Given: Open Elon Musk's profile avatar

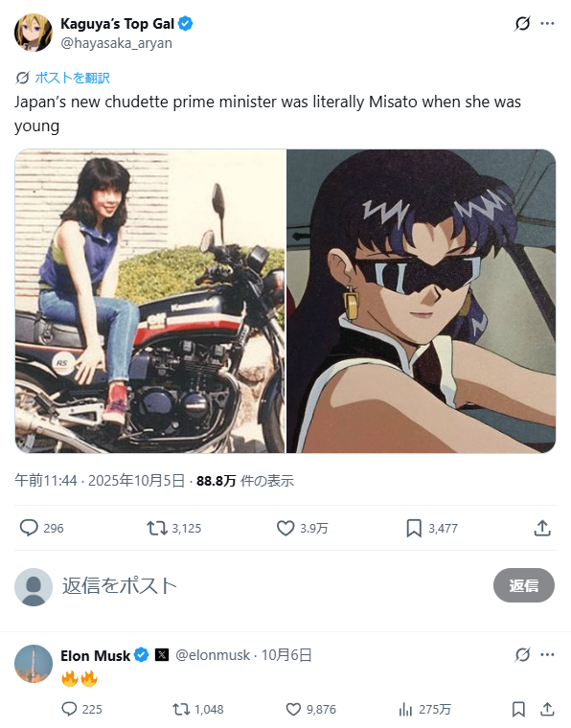Looking at the screenshot, I should coord(34,664).
